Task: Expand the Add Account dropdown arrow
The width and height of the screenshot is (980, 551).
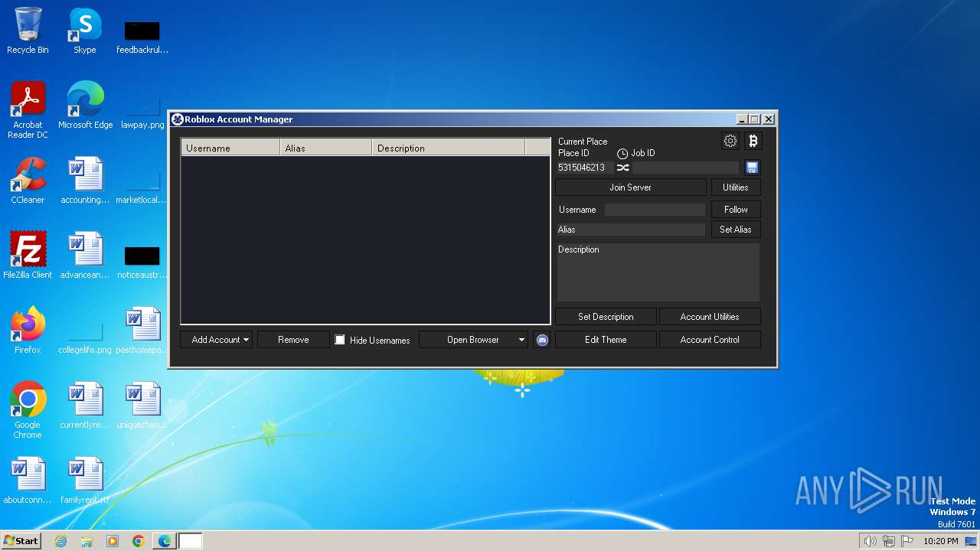Action: tap(246, 340)
